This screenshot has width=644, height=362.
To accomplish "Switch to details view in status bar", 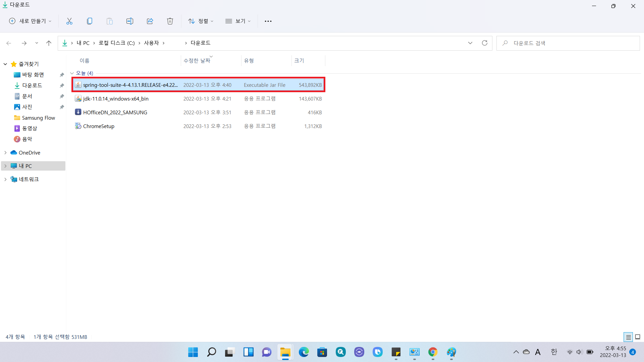I will (x=628, y=337).
